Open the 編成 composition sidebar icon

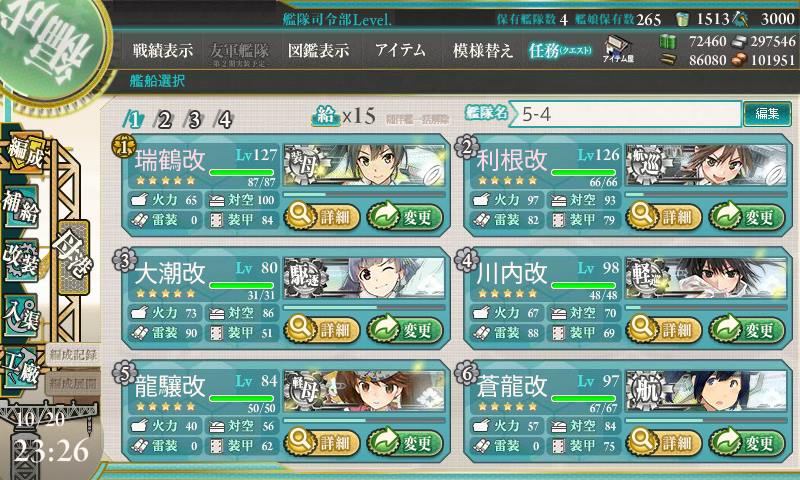click(24, 153)
